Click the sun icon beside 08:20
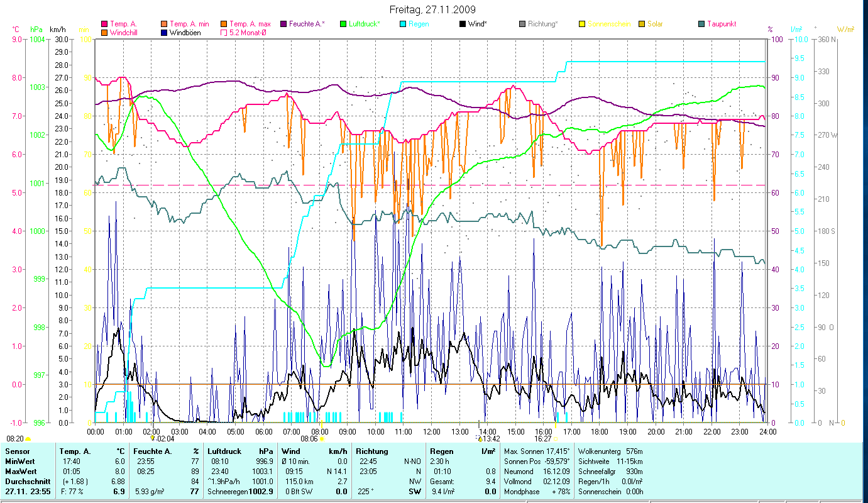 click(x=28, y=439)
